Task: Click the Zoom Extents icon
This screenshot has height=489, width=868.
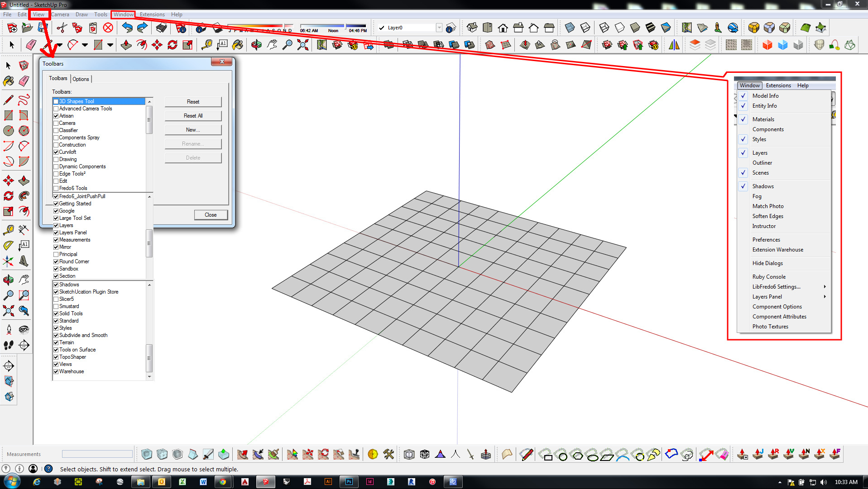Action: (302, 45)
